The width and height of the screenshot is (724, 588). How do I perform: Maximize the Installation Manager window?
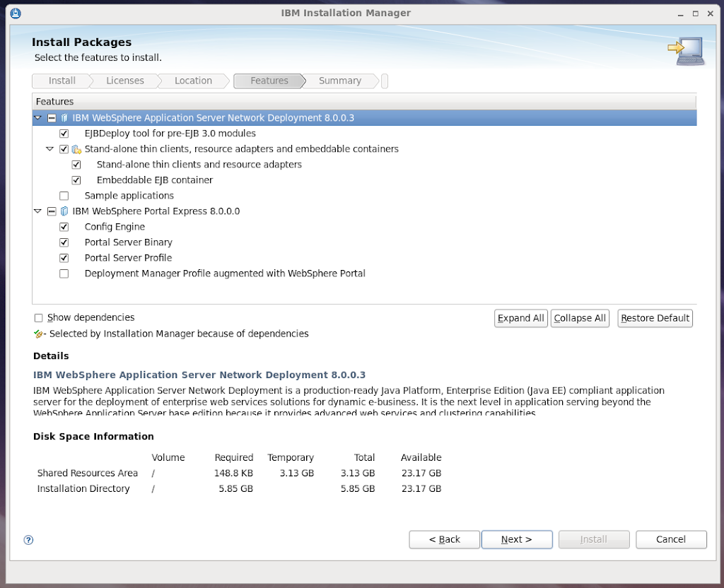[695, 13]
